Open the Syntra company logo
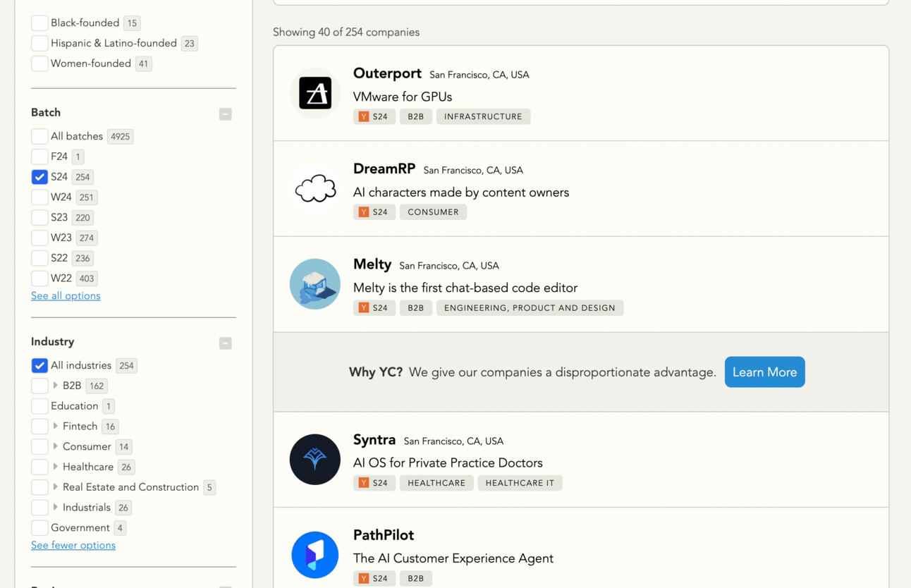This screenshot has height=588, width=911. tap(315, 460)
